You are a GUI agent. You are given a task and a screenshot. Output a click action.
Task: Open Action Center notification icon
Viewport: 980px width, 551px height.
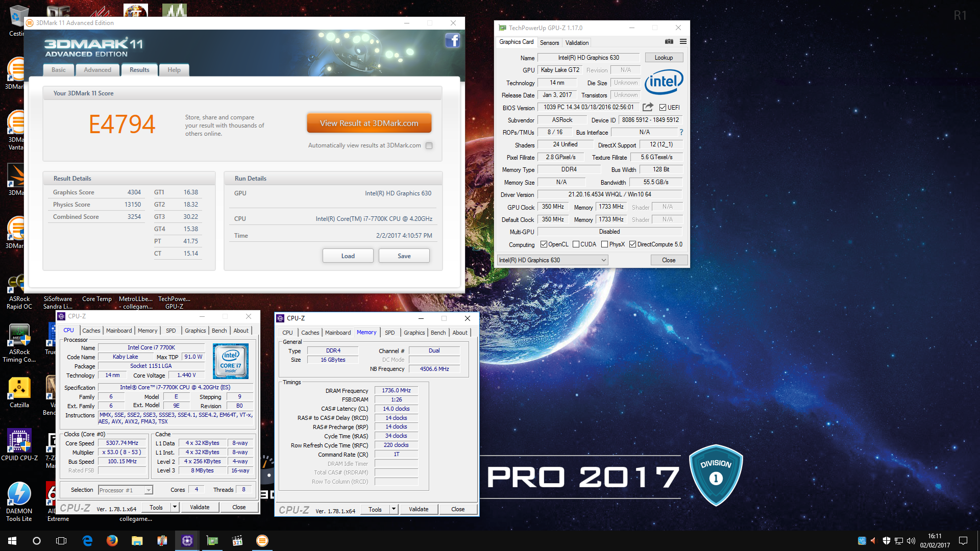click(x=963, y=541)
